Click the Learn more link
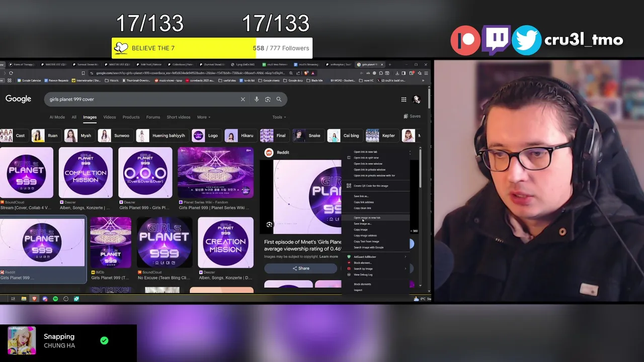The width and height of the screenshot is (644, 362). (x=329, y=256)
